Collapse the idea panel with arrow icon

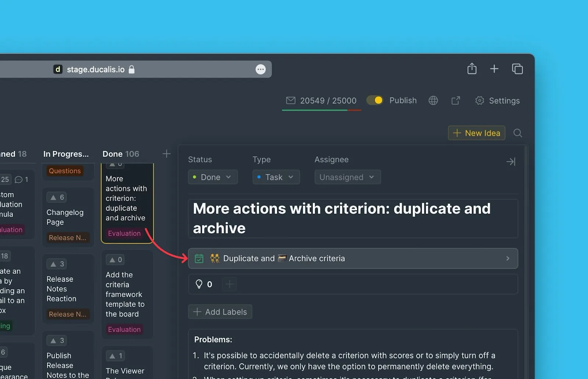pos(511,162)
